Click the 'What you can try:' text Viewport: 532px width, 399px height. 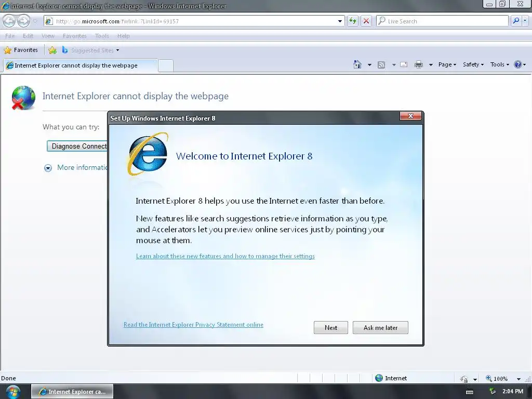pyautogui.click(x=71, y=127)
